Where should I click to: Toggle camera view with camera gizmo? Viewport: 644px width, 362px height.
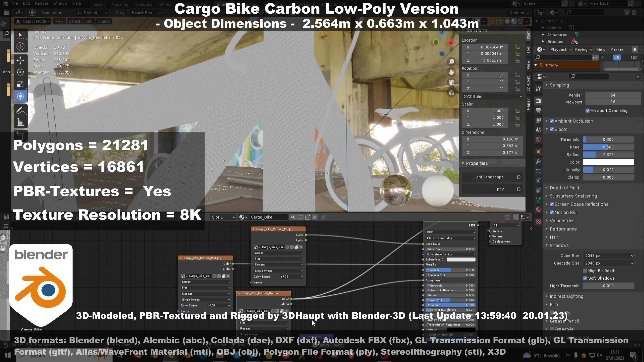tap(451, 82)
